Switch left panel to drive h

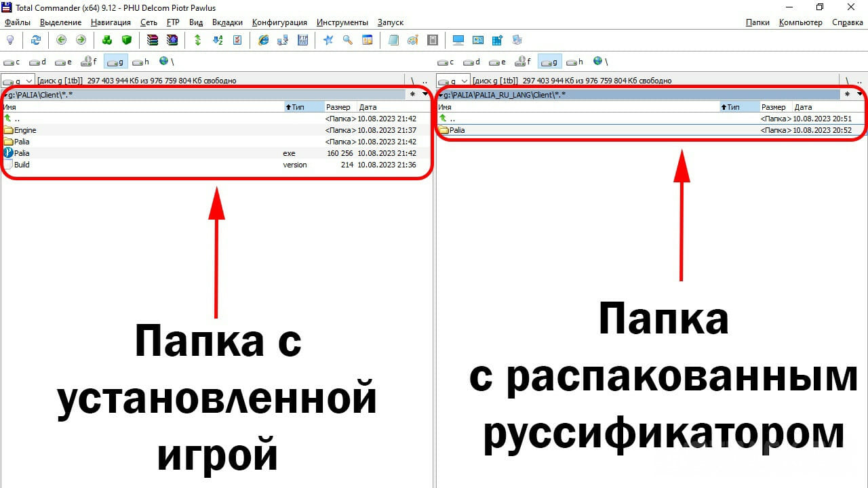tap(141, 62)
